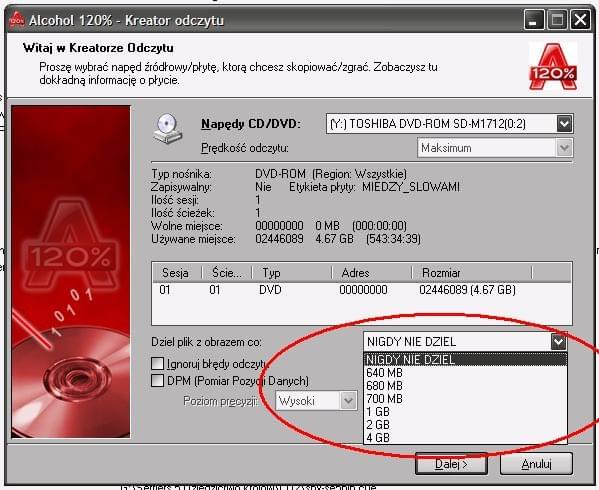599x490 pixels.
Task: Click the CD/DVD drive icon
Action: [168, 129]
